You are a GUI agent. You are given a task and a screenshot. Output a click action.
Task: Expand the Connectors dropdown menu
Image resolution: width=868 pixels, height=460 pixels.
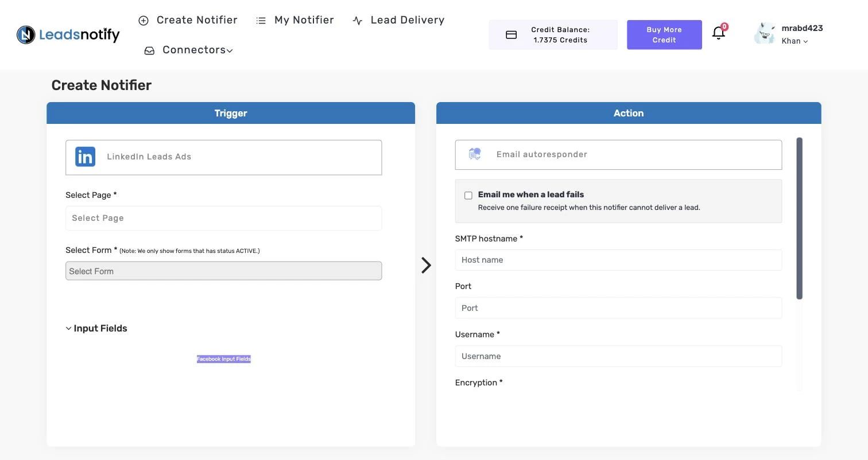[197, 50]
